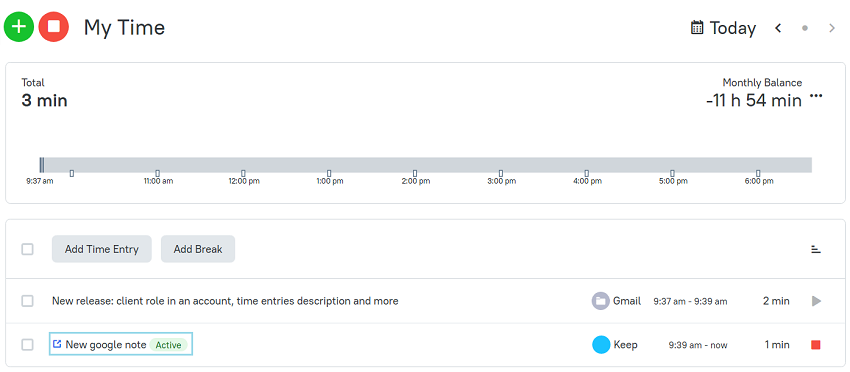Click the Keep project label
The width and height of the screenshot is (850, 372).
(x=626, y=345)
